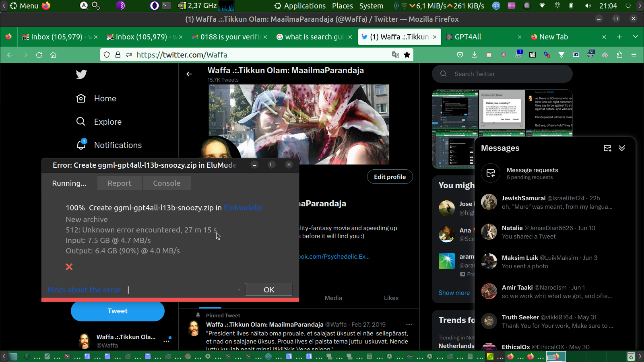Image resolution: width=644 pixels, height=362 pixels.
Task: Click the blue Tweet button
Action: tap(118, 311)
